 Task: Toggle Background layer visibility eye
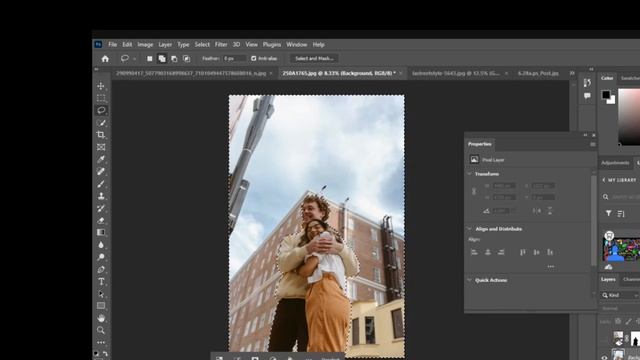[x=604, y=357]
